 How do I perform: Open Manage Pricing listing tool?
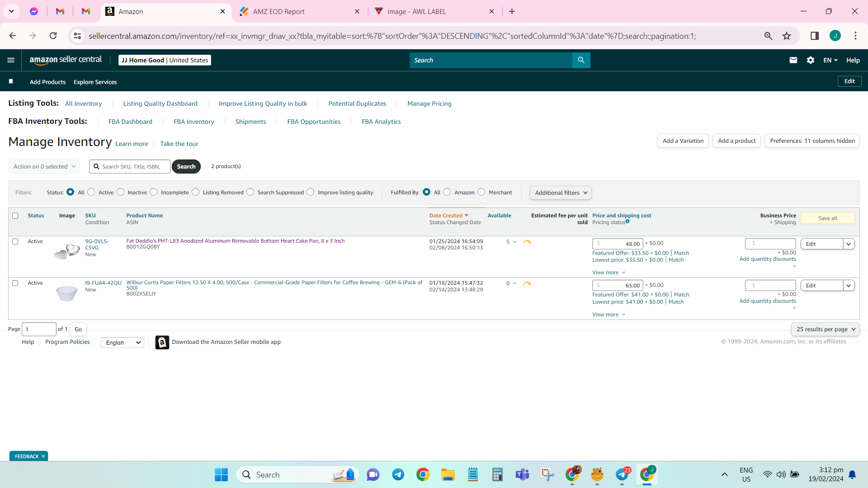point(429,103)
